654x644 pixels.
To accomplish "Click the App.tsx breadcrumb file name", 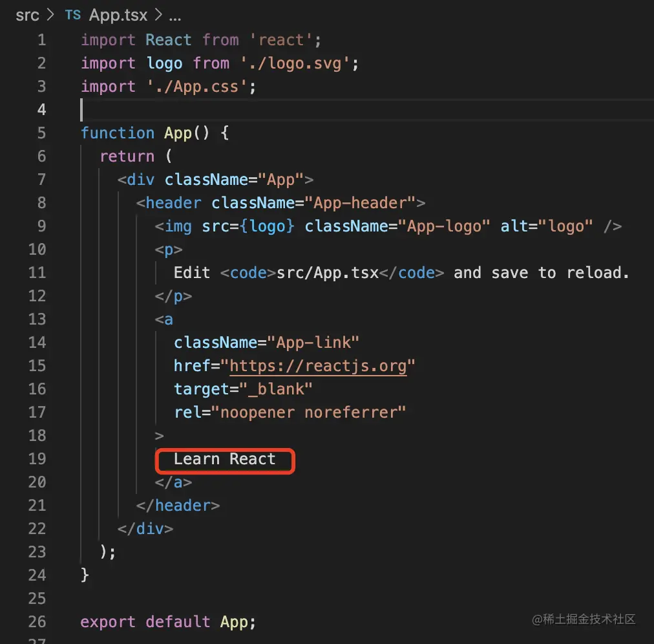I will pos(118,16).
